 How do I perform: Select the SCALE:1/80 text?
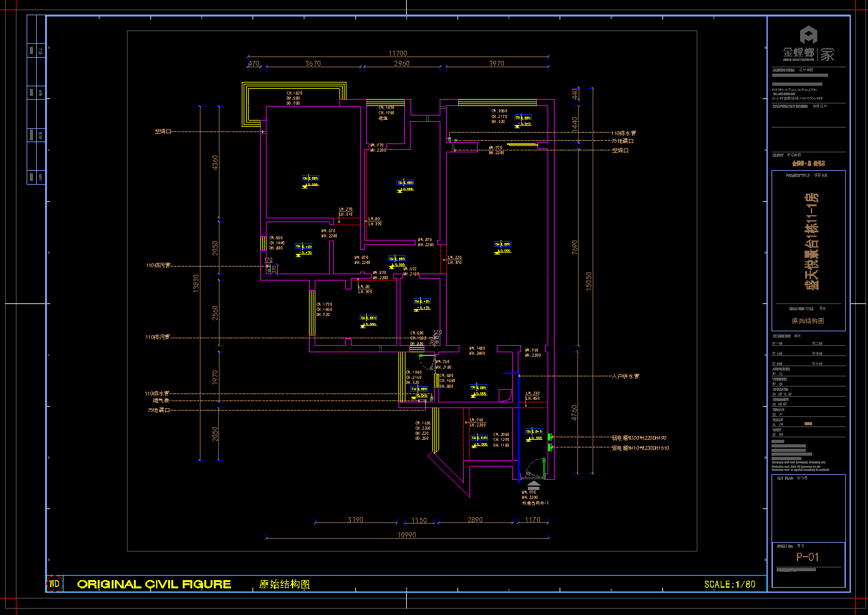[730, 584]
